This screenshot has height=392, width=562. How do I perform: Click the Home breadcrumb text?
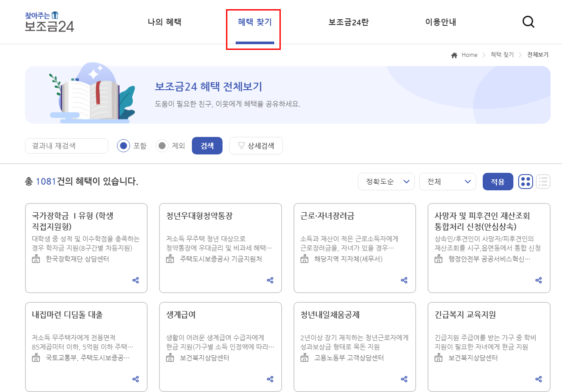pos(470,55)
